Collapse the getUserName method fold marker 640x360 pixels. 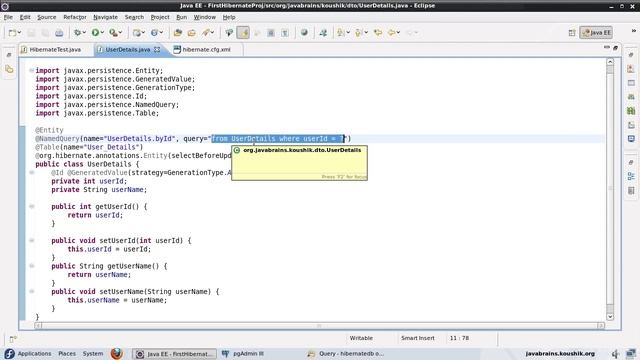tap(31, 266)
